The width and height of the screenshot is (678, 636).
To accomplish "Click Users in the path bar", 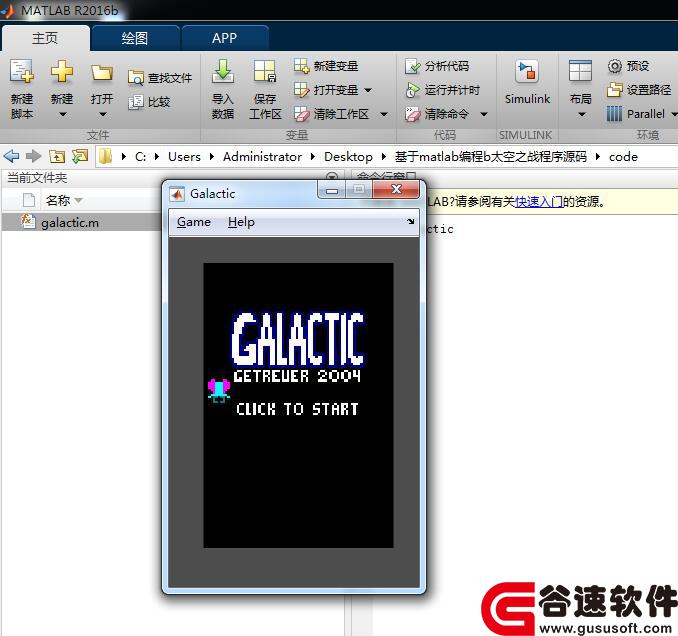I will tap(184, 157).
